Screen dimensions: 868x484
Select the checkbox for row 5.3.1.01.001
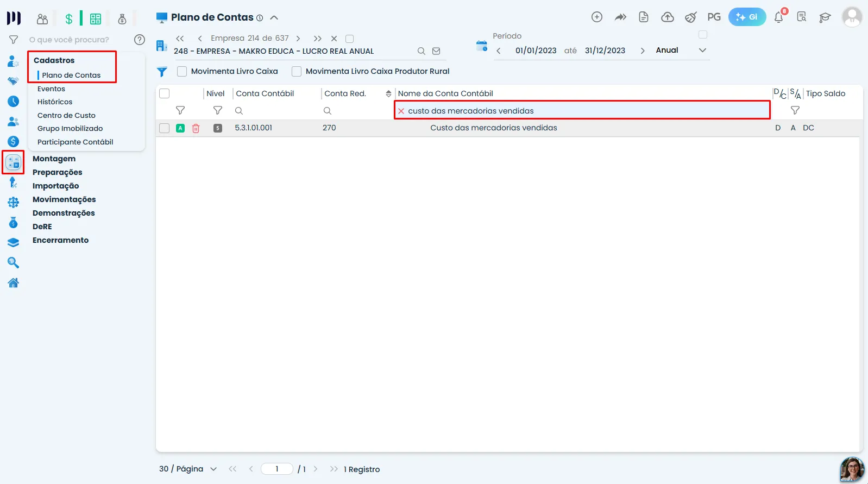164,128
